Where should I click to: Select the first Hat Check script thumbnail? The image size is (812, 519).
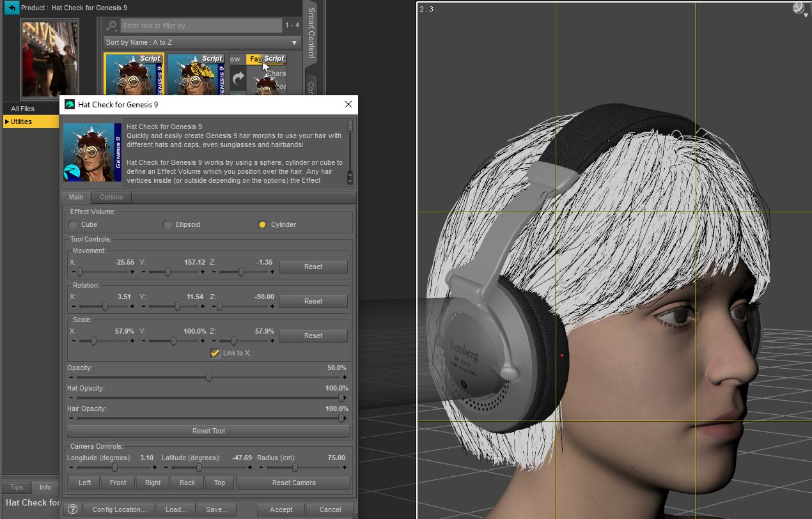point(134,74)
